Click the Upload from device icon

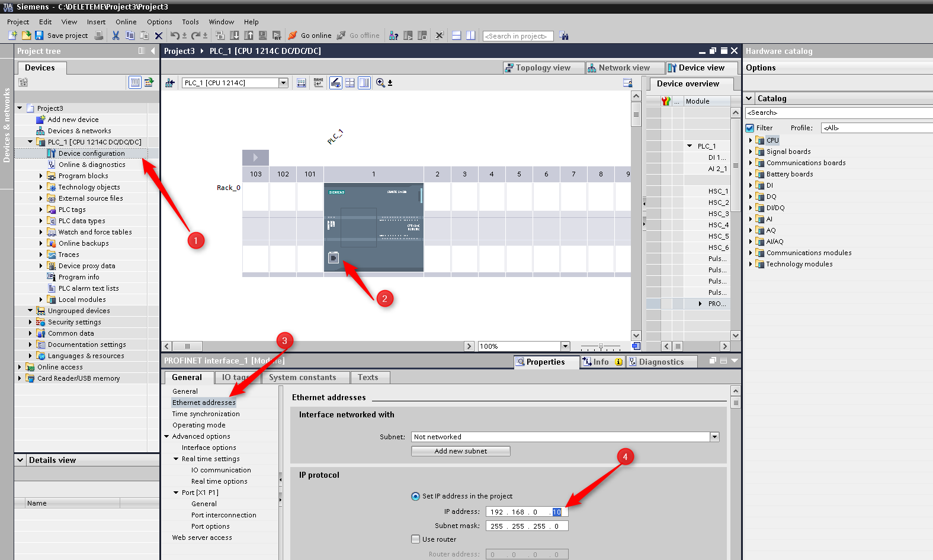pos(249,36)
